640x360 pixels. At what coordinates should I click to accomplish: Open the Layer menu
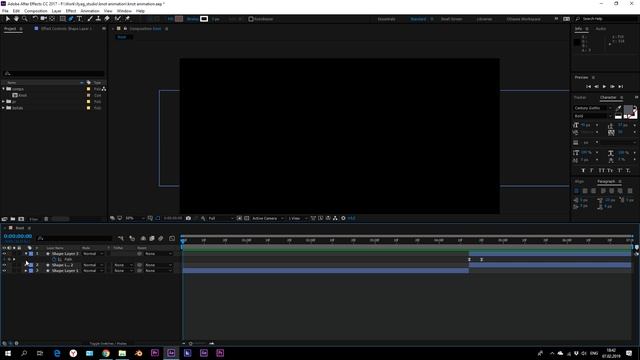click(56, 11)
